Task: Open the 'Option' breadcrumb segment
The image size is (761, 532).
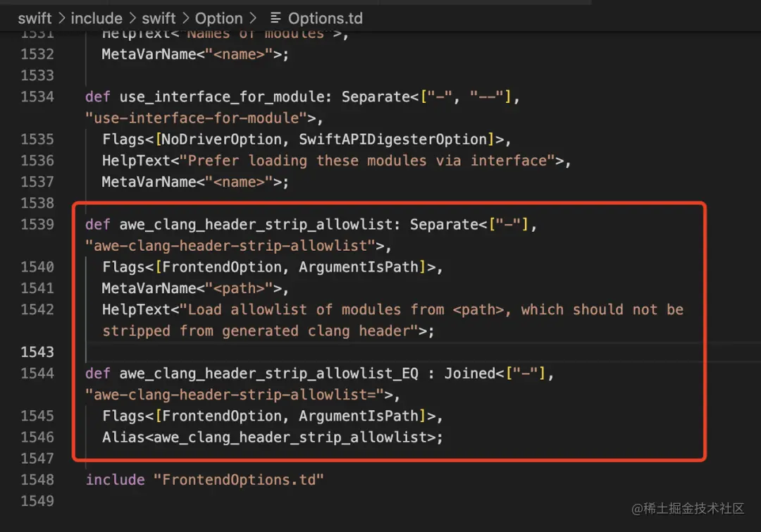Action: click(218, 18)
